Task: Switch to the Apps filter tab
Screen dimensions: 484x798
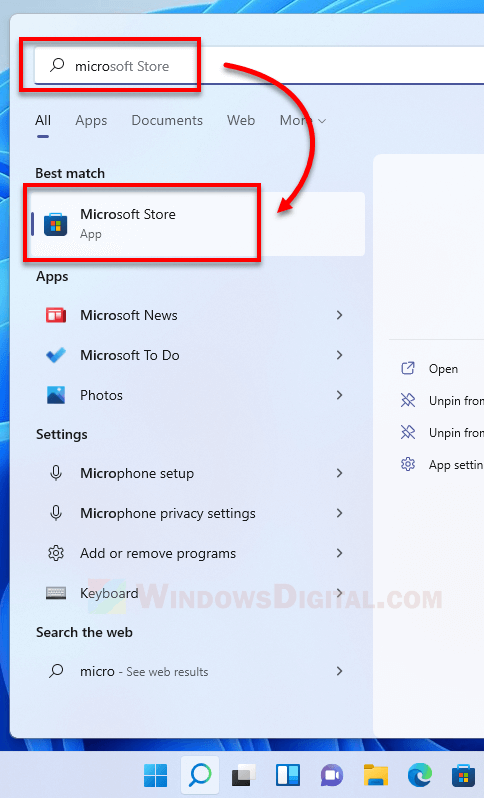Action: click(x=91, y=121)
